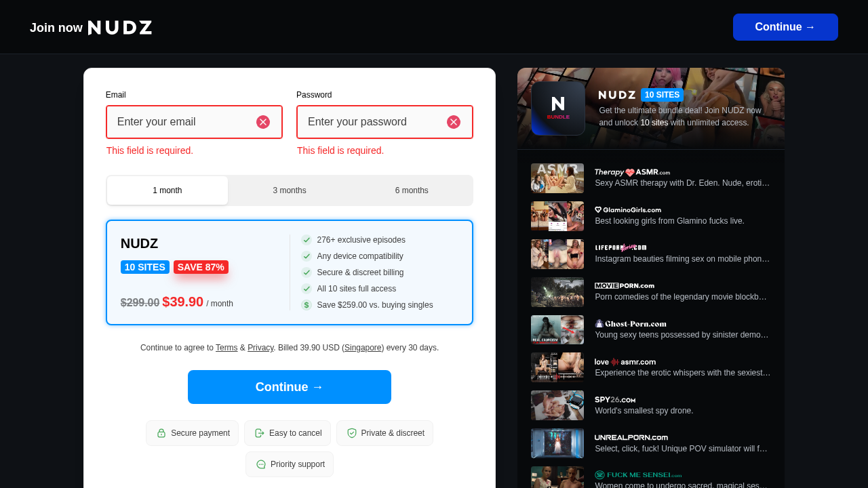Focus the Enter your password field
868x488 pixels.
384,122
